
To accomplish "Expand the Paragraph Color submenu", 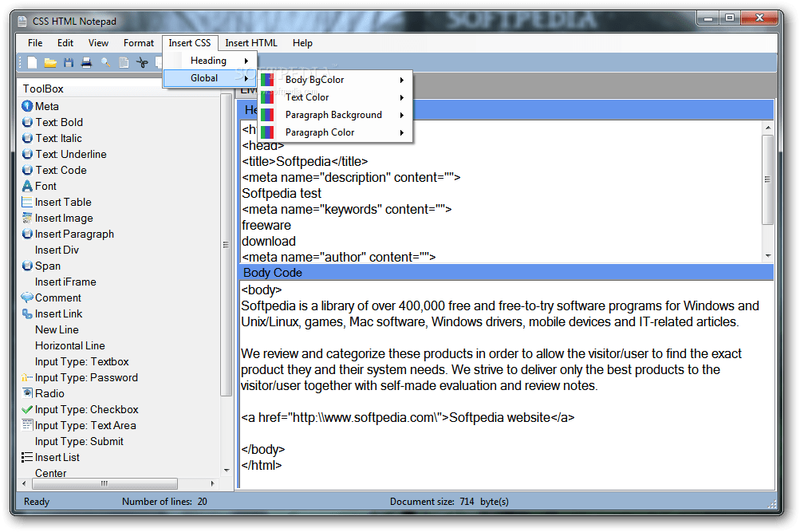I will pyautogui.click(x=335, y=132).
